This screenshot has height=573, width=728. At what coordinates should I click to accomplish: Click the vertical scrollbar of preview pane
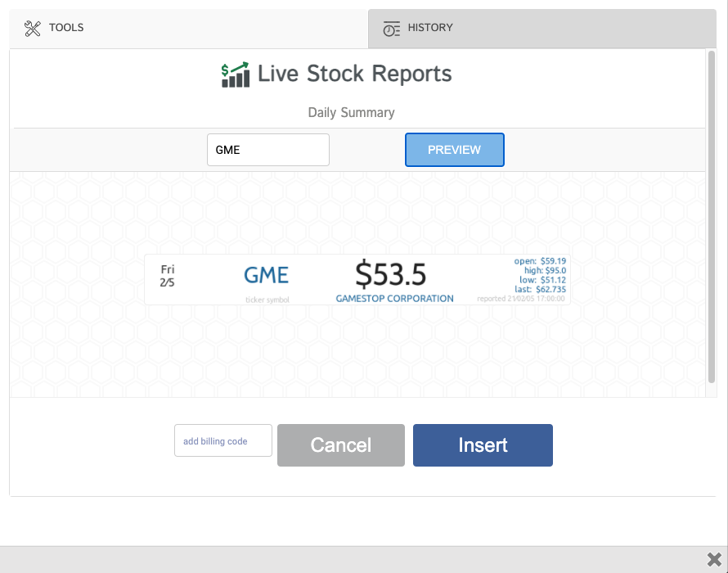pos(712,217)
